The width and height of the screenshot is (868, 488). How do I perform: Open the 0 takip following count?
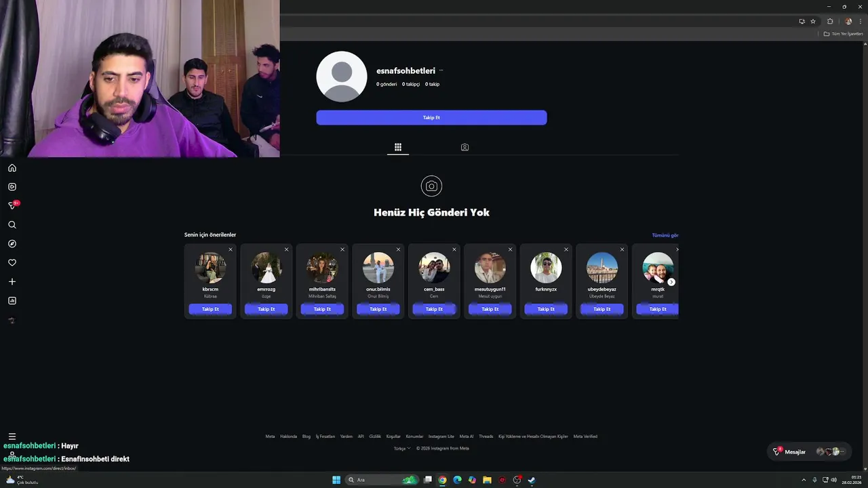pos(432,84)
